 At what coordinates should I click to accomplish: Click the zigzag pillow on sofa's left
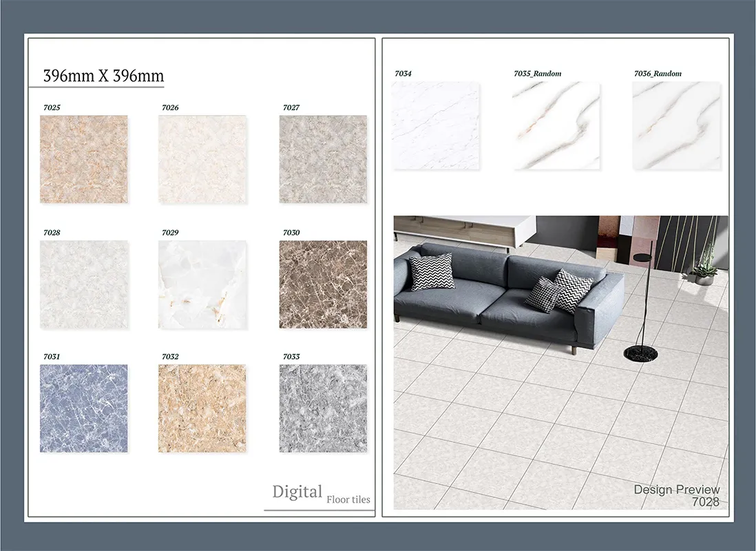(432, 272)
